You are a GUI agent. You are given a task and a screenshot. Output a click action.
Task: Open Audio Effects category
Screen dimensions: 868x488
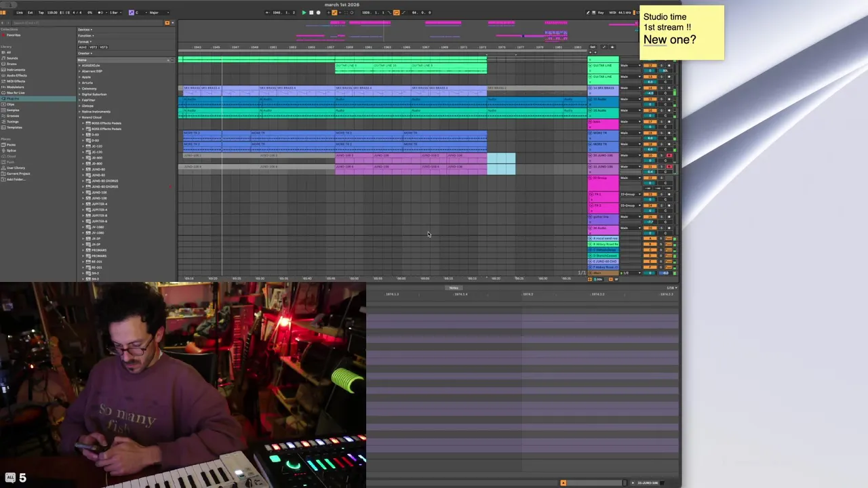pyautogui.click(x=16, y=75)
